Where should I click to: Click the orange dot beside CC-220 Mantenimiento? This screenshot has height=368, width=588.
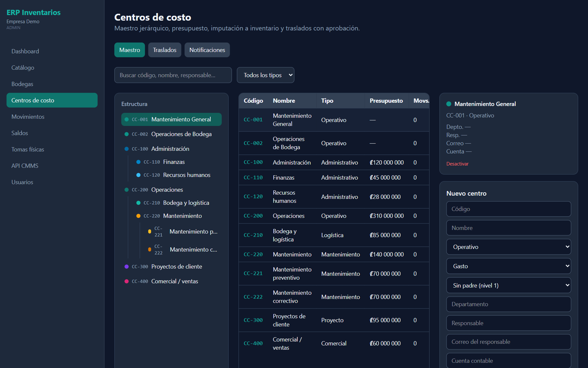(x=138, y=216)
